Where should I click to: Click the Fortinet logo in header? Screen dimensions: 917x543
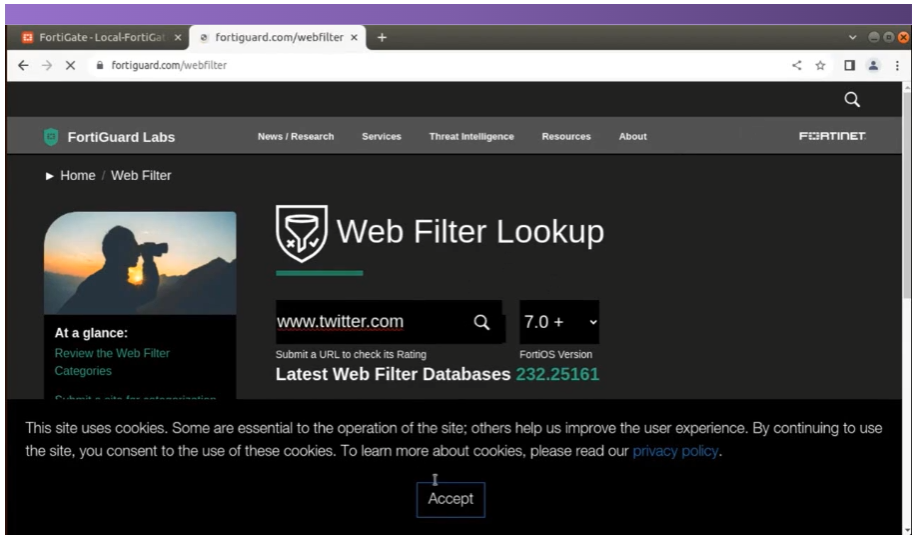coord(832,136)
